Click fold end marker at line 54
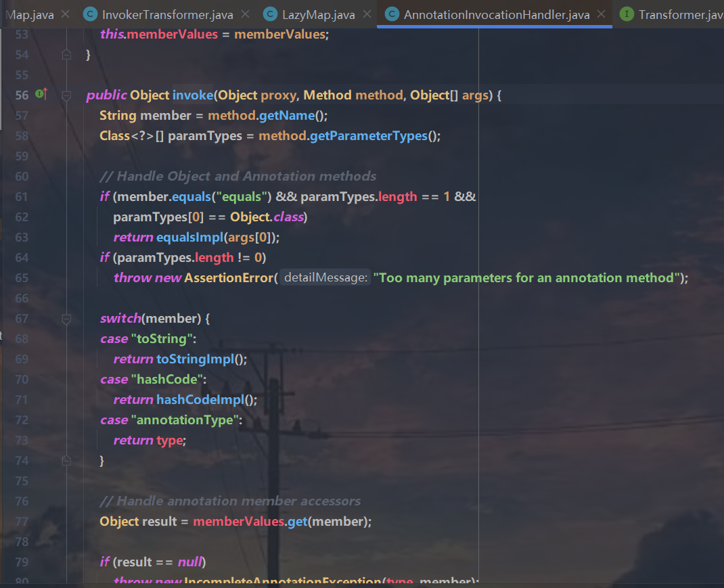Viewport: 724px width, 588px height. (x=66, y=54)
